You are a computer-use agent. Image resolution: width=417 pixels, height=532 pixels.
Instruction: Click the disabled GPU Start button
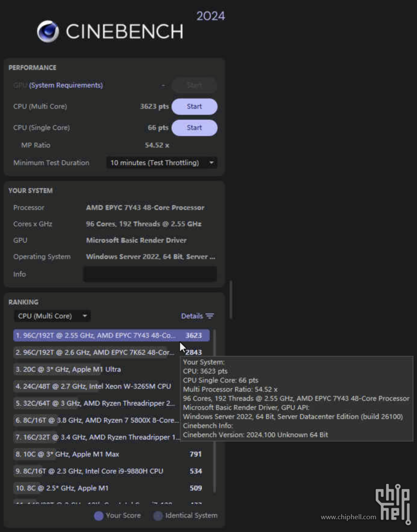coord(194,85)
